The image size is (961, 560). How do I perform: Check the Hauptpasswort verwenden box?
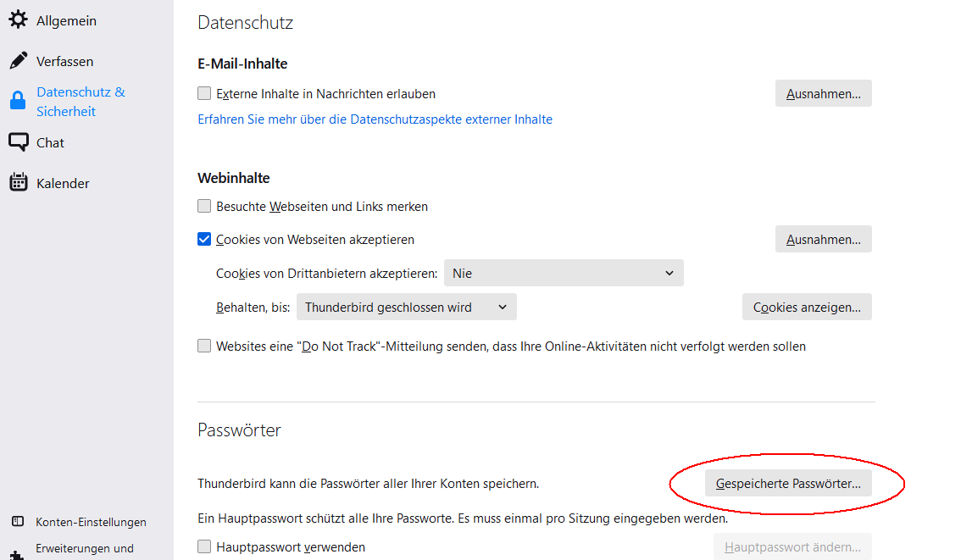click(x=204, y=547)
